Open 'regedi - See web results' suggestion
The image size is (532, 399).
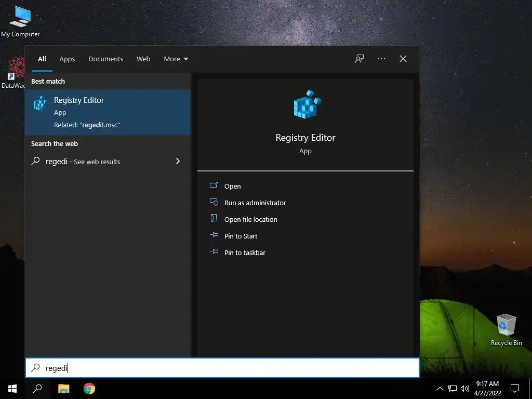click(x=108, y=162)
